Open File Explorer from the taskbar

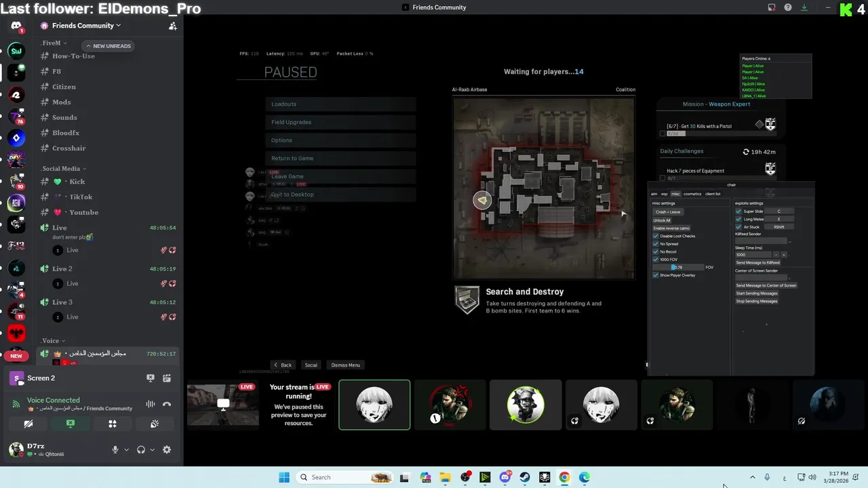coord(446,477)
